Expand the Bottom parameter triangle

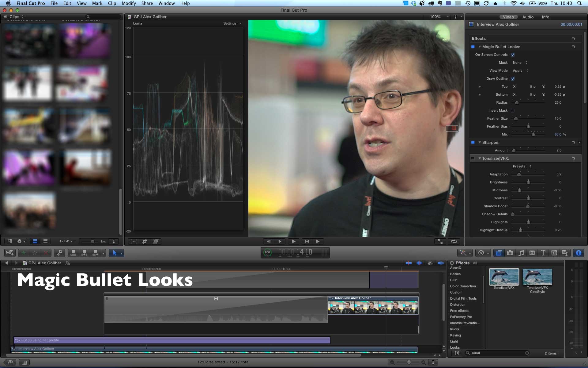pos(480,95)
